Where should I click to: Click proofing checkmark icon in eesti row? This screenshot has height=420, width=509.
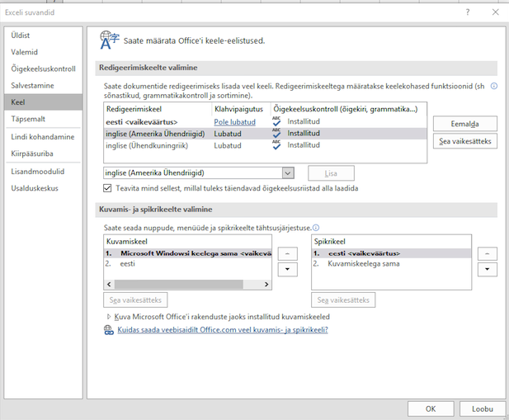(x=276, y=121)
